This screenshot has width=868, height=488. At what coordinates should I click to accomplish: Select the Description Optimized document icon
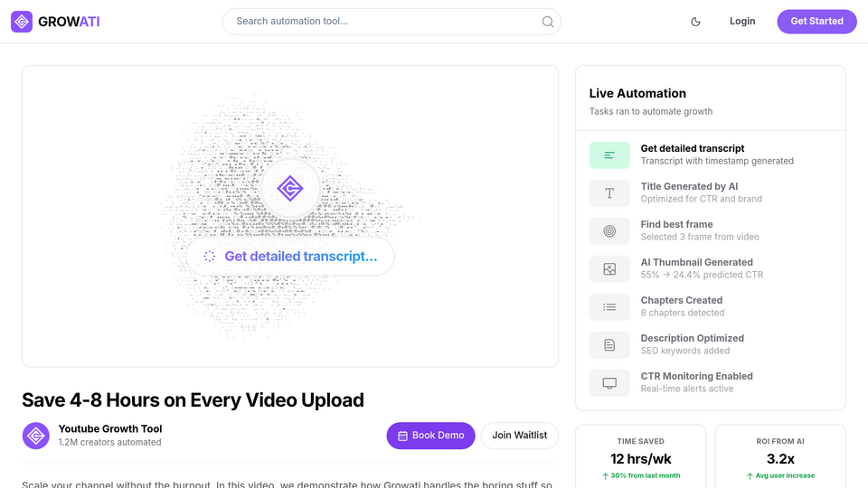pos(609,344)
